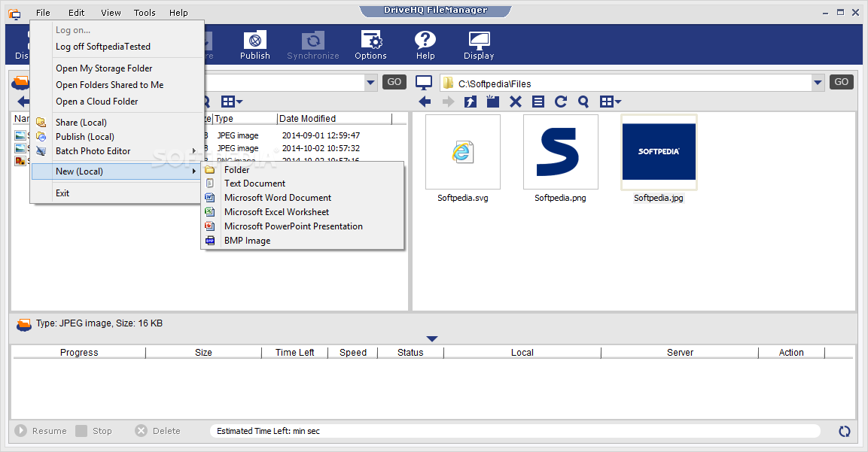This screenshot has width=868, height=452.
Task: Open the Help menu
Action: (x=178, y=13)
